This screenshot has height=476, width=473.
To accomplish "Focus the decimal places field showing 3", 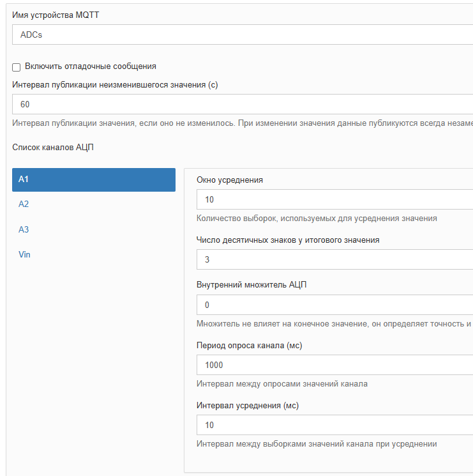I will (334, 259).
